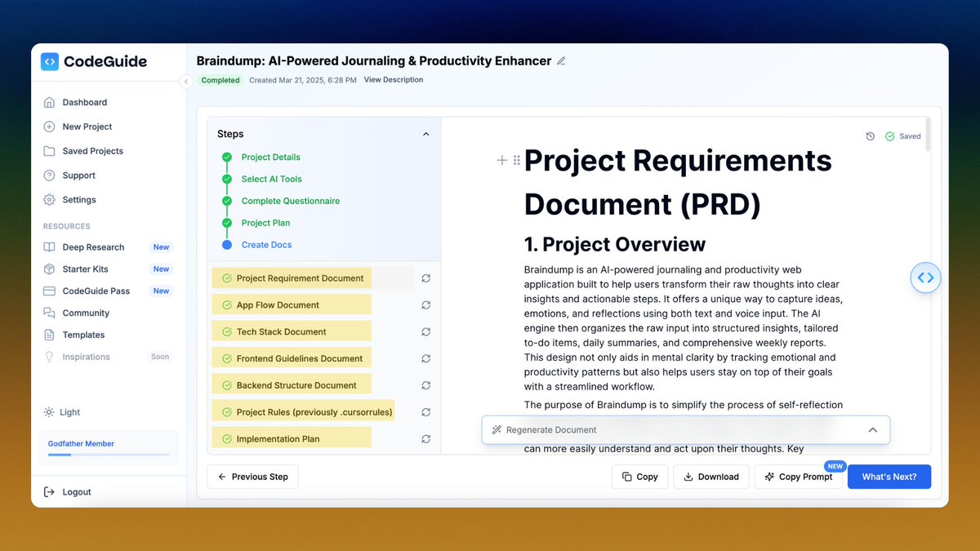
Task: Regenerate the App Flow Document
Action: [x=426, y=305]
